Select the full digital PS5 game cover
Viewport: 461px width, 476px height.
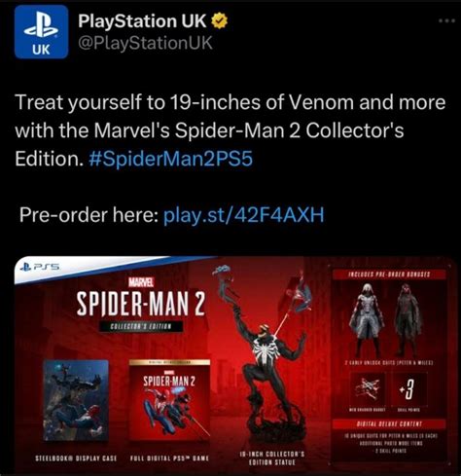169,400
